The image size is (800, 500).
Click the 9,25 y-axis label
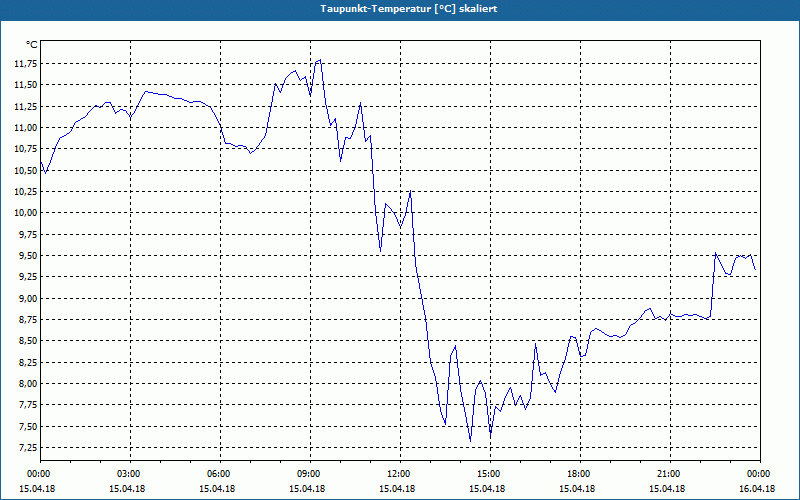[28, 277]
